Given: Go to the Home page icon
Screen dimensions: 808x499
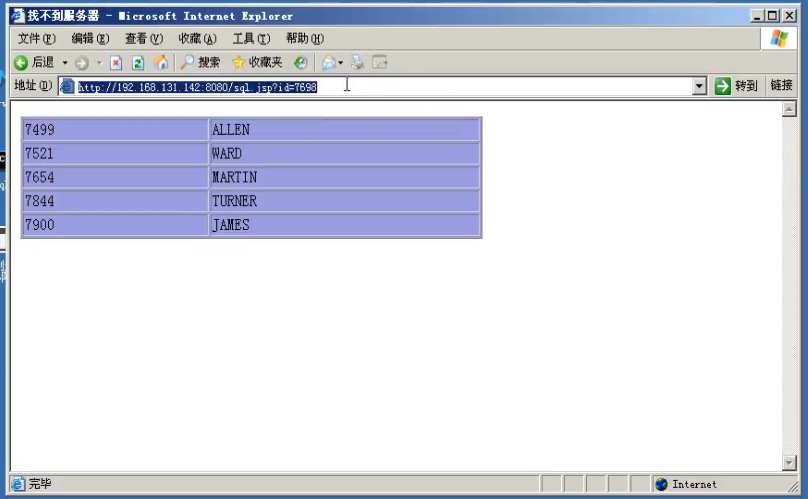Looking at the screenshot, I should [161, 62].
